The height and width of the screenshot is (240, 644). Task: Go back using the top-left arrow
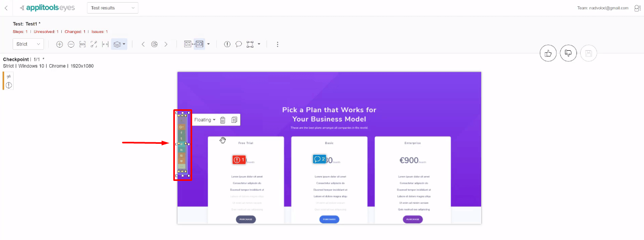pyautogui.click(x=6, y=8)
